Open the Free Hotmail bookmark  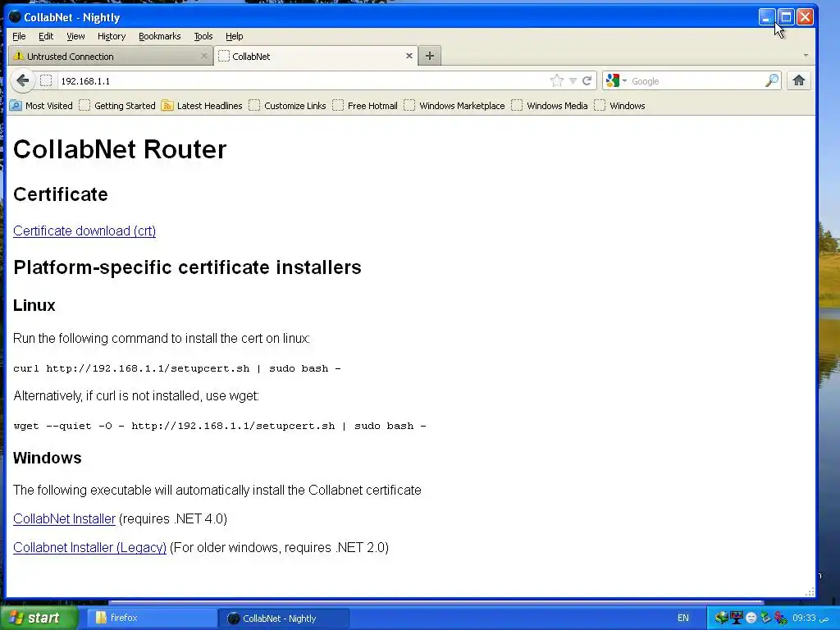click(x=365, y=106)
